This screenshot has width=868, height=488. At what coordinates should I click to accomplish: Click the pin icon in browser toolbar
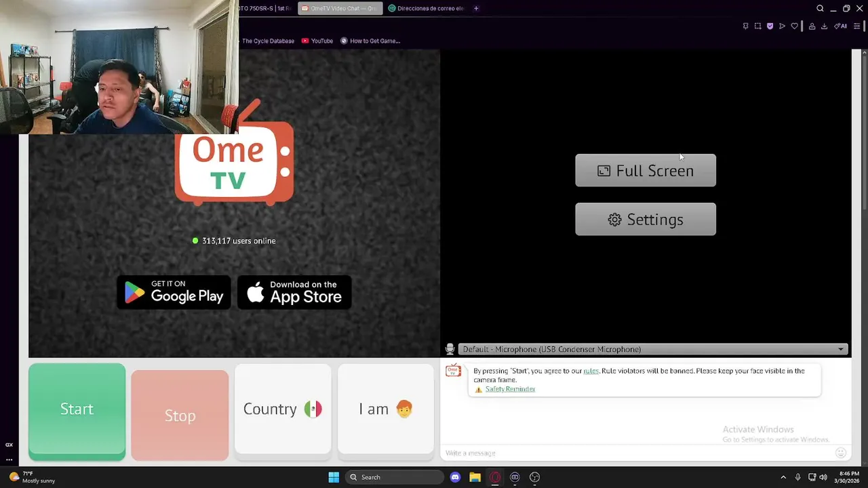[x=745, y=26]
